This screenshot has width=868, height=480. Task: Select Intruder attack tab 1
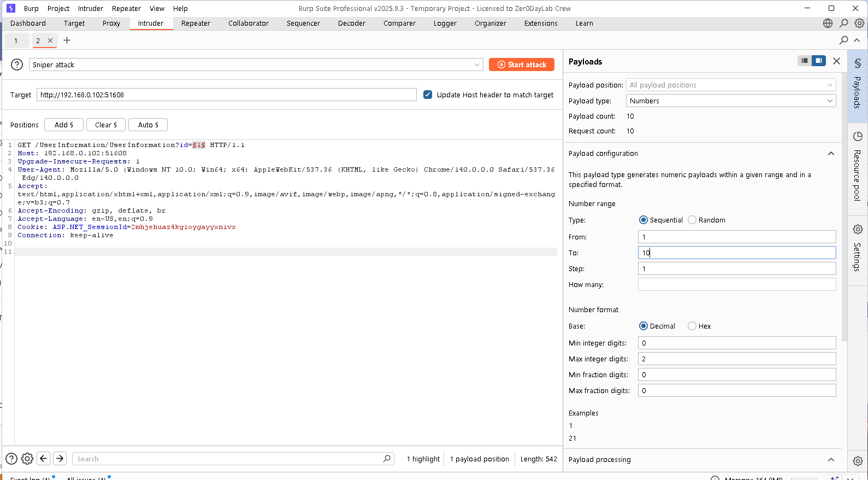pyautogui.click(x=16, y=40)
